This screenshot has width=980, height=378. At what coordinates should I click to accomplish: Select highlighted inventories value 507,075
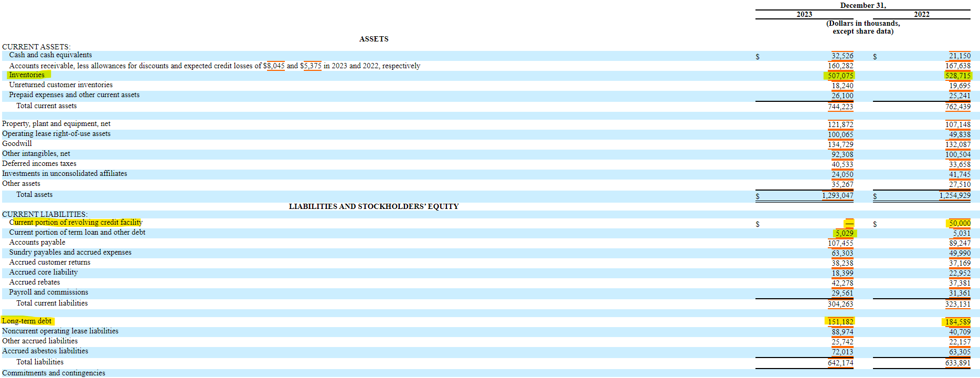[x=840, y=76]
